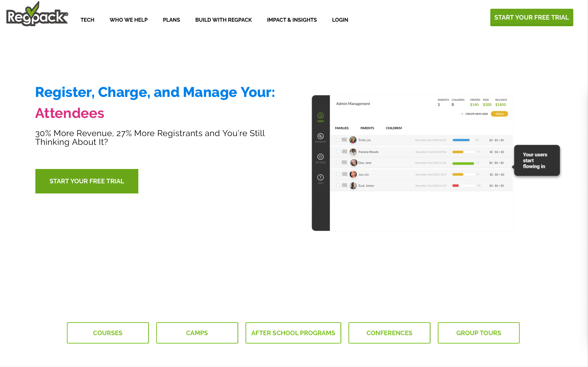Viewport: 588px width, 367px height.
Task: Click the name "Pamela Woods"
Action: click(368, 152)
